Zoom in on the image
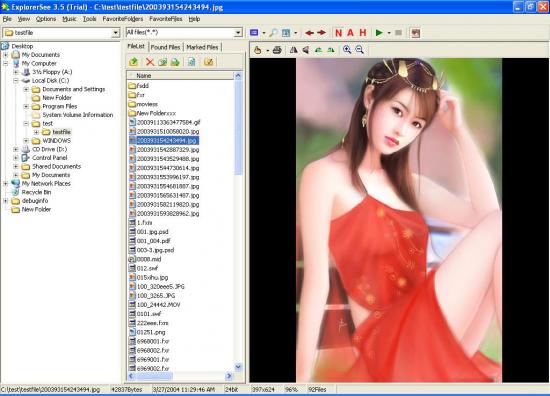The image size is (550, 396). click(x=347, y=49)
